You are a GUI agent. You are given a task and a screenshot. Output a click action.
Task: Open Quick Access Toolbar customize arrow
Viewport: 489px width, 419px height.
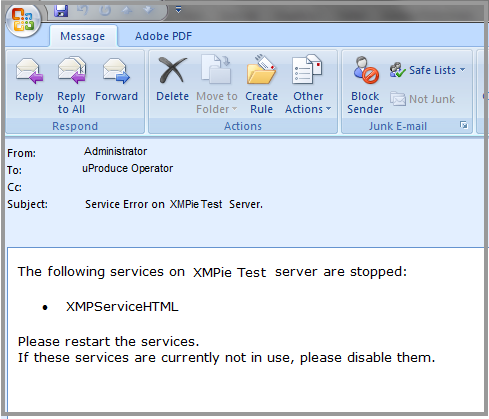[179, 10]
